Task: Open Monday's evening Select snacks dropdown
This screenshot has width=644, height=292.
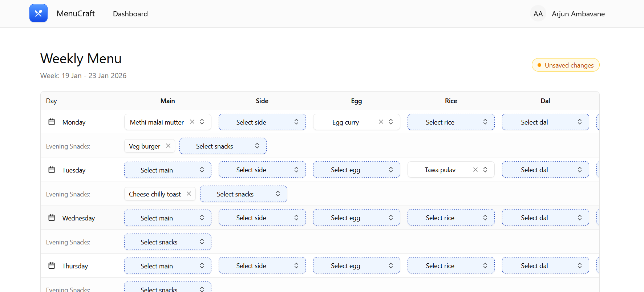Action: [223, 146]
